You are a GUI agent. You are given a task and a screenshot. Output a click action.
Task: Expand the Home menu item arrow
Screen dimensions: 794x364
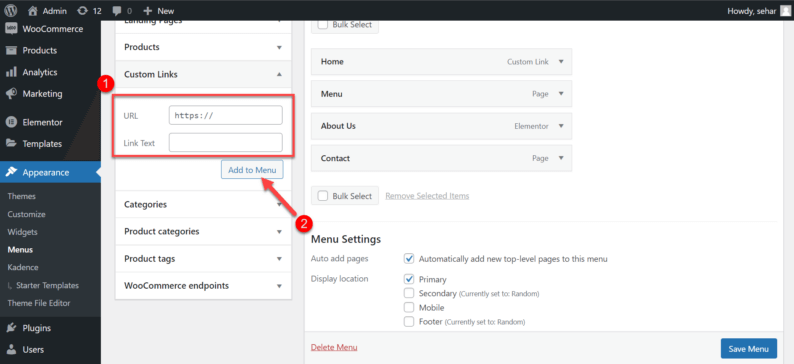pos(561,61)
